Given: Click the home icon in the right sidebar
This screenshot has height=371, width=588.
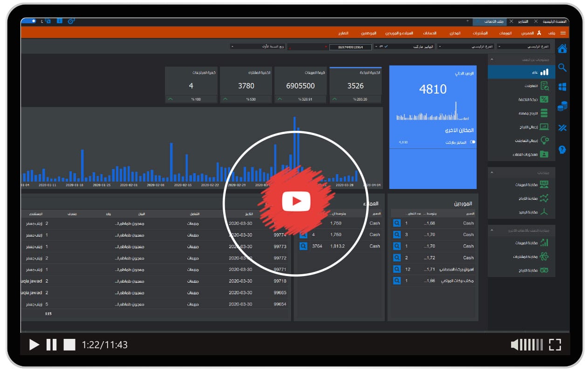Looking at the screenshot, I should click(562, 48).
